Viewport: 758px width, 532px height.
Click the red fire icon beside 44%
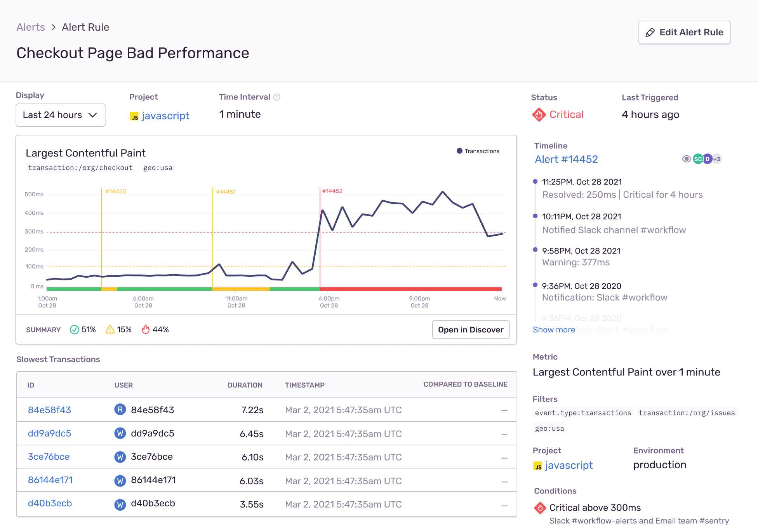(146, 330)
